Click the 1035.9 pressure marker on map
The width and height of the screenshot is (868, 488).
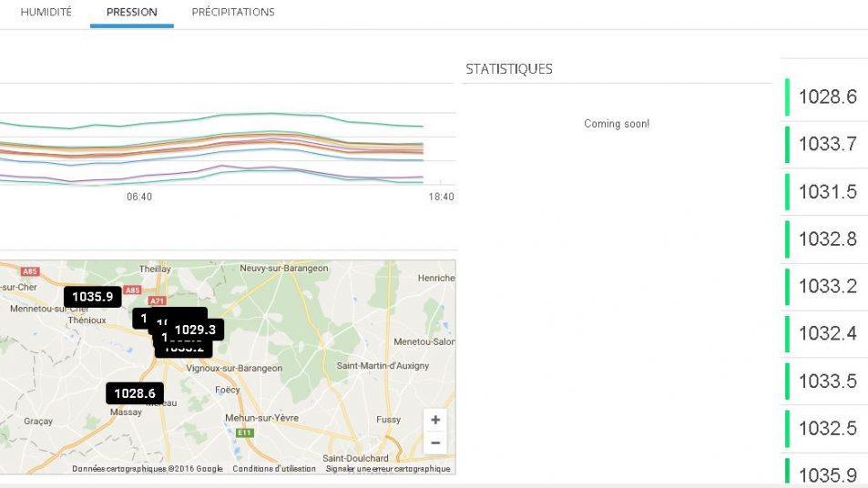click(x=92, y=296)
